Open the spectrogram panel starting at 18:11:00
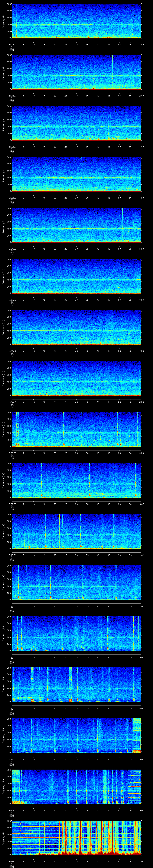The image size is (153, 868). click(77, 583)
